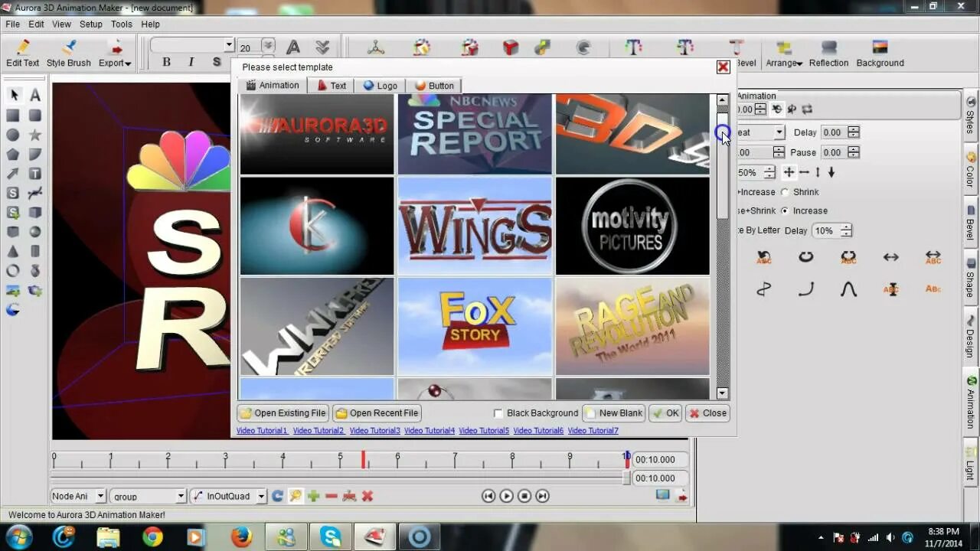Click the red minus remove keyframe icon
Image resolution: width=980 pixels, height=551 pixels.
pos(332,496)
